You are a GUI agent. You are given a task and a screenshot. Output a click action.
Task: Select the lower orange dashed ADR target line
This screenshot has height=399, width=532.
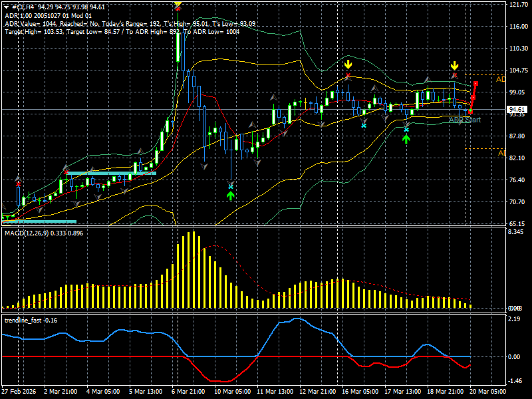485,148
